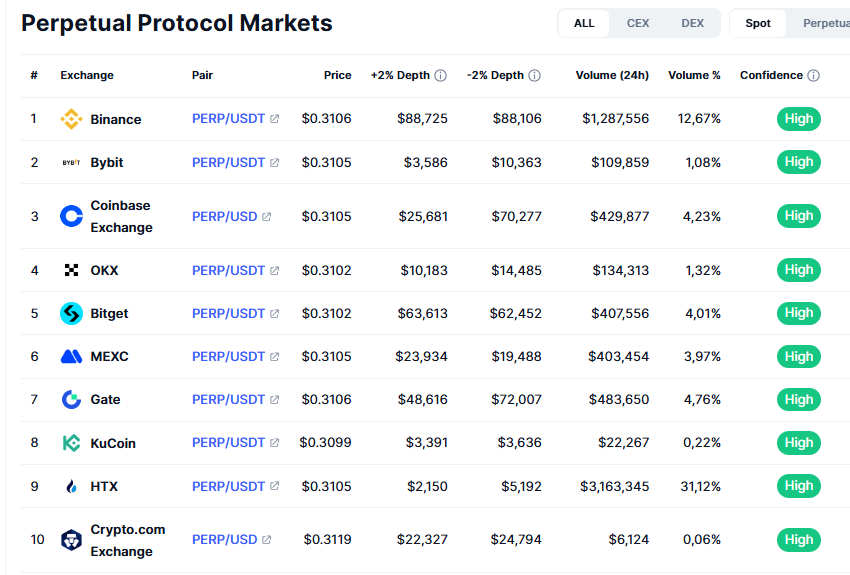Click the Bitget exchange logo icon
850x575 pixels.
[x=71, y=313]
